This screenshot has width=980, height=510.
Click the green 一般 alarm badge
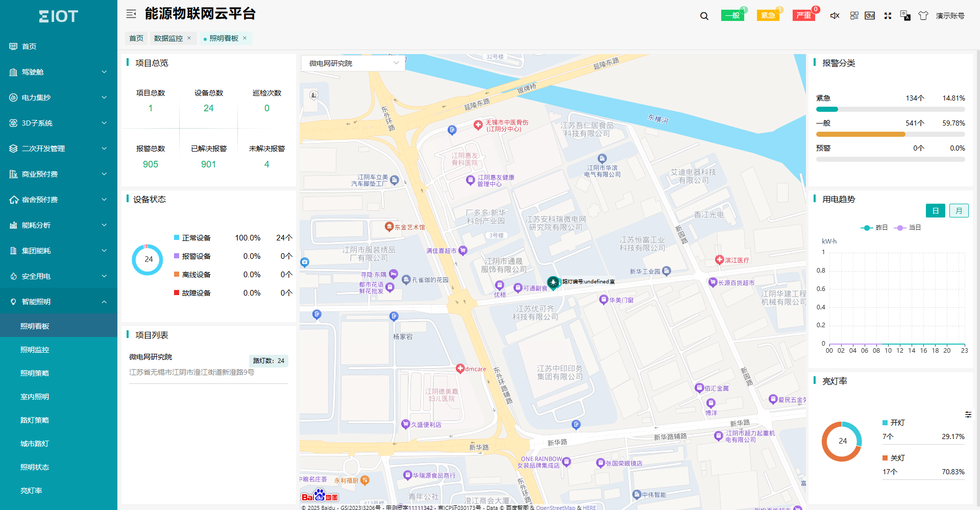coord(732,15)
